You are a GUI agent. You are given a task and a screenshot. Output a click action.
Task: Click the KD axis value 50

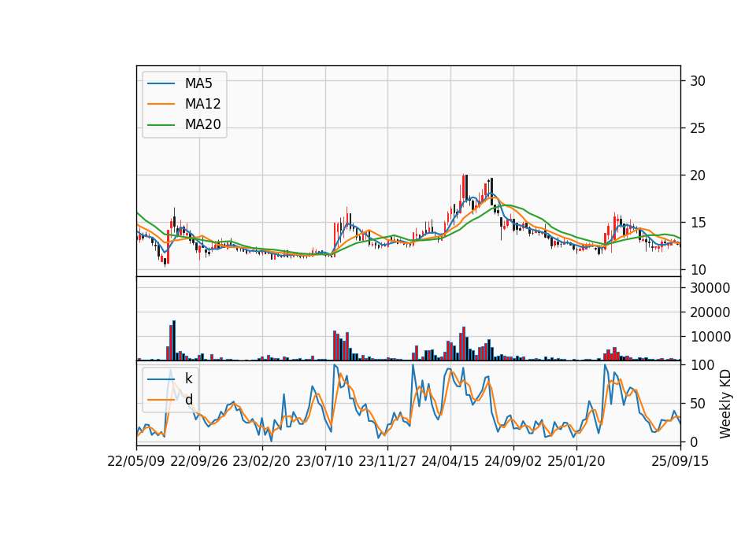pyautogui.click(x=698, y=404)
